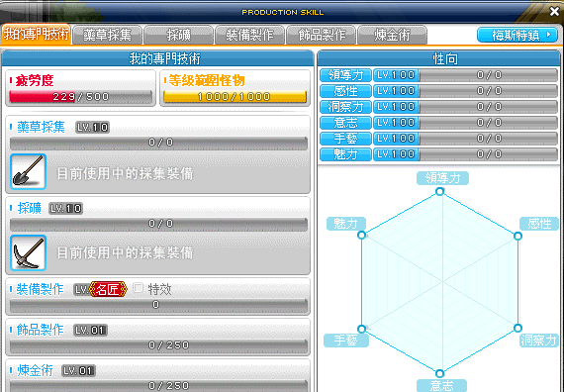Click the yellow 1000/1000 monster range bar
Image resolution: width=564 pixels, height=392 pixels.
(x=235, y=97)
